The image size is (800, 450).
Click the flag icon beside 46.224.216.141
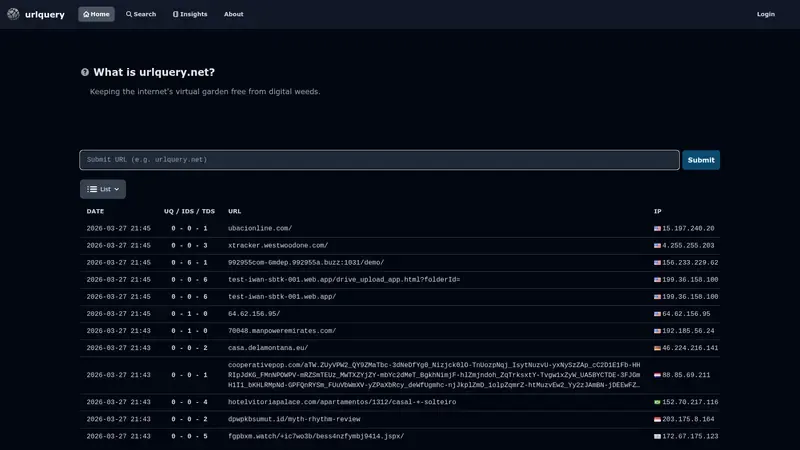click(x=657, y=348)
